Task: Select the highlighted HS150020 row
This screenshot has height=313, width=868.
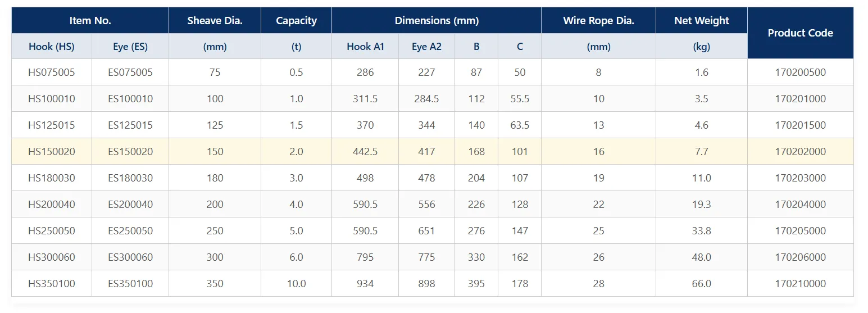Action: tap(433, 152)
